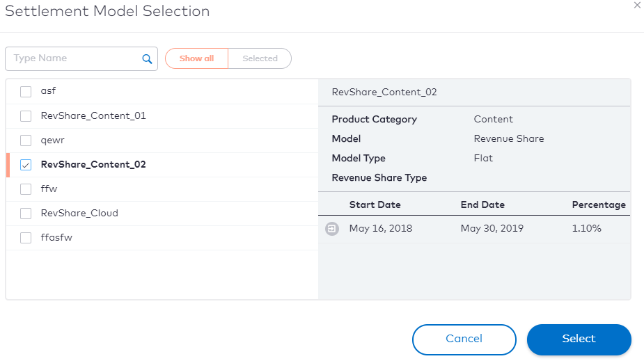Uncheck the RevShare_Content_02 checkbox

26,165
